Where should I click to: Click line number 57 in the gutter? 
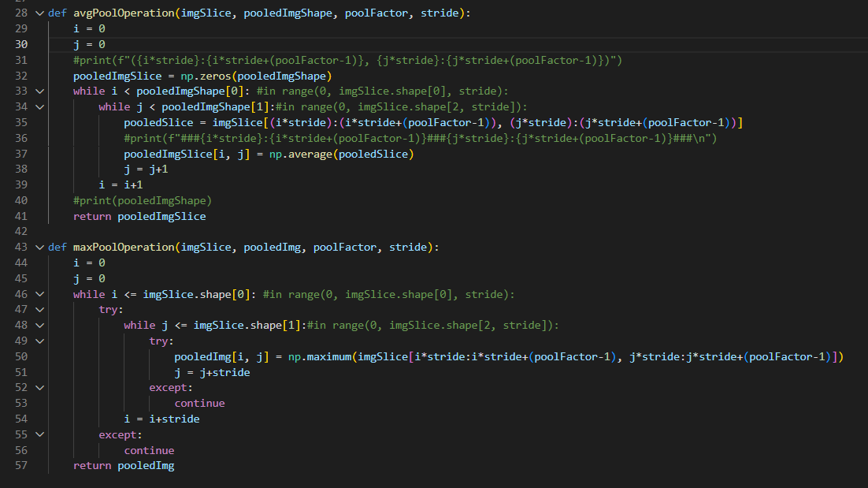click(21, 465)
